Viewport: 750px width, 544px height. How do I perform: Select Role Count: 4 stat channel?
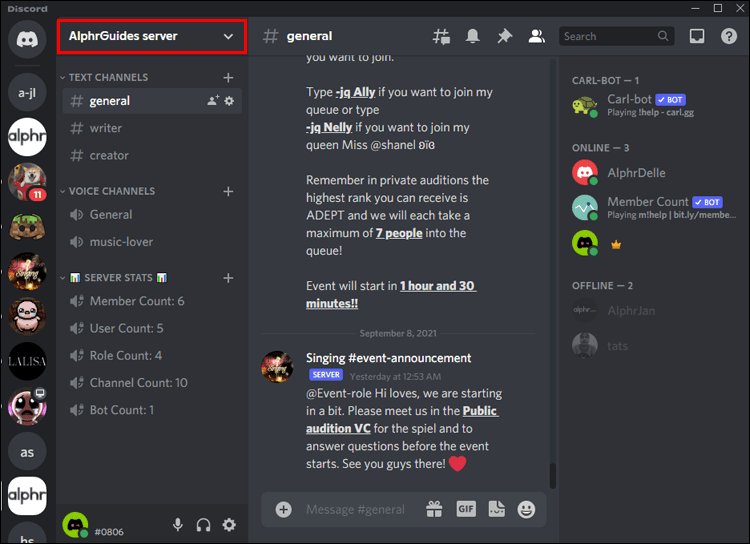152,356
